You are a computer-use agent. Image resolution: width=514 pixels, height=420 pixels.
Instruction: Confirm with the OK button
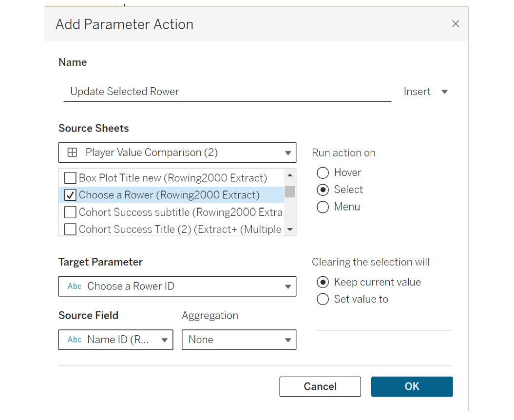tap(412, 386)
